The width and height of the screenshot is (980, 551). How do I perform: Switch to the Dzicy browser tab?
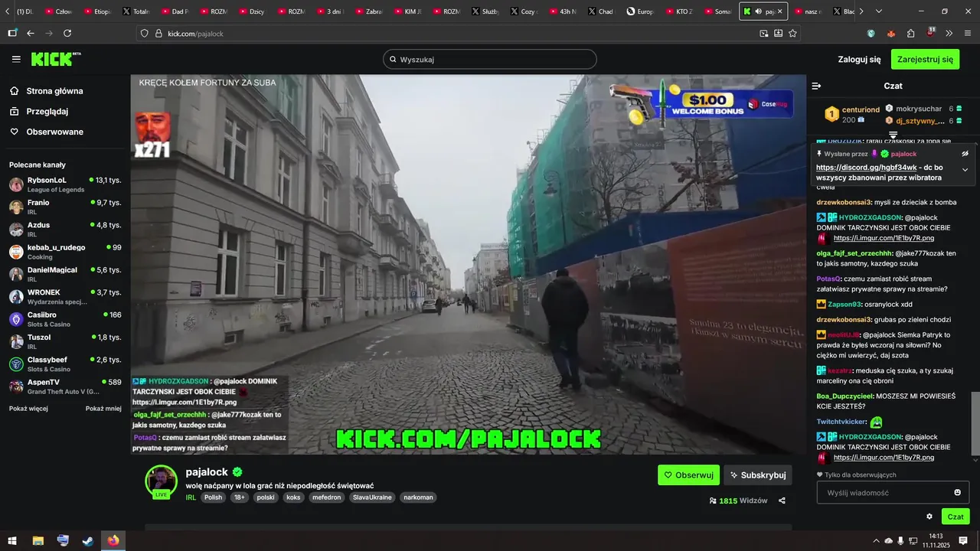[x=251, y=11]
